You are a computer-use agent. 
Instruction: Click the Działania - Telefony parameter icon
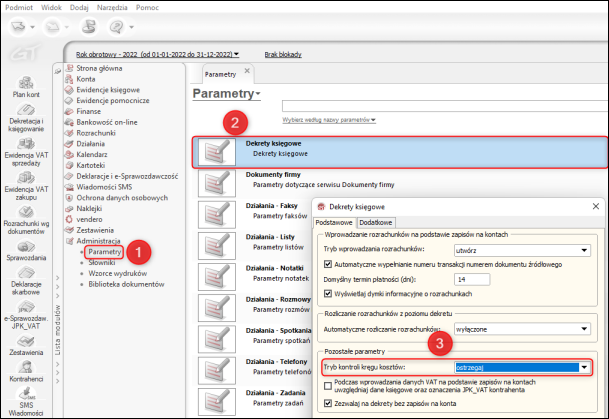pos(217,370)
